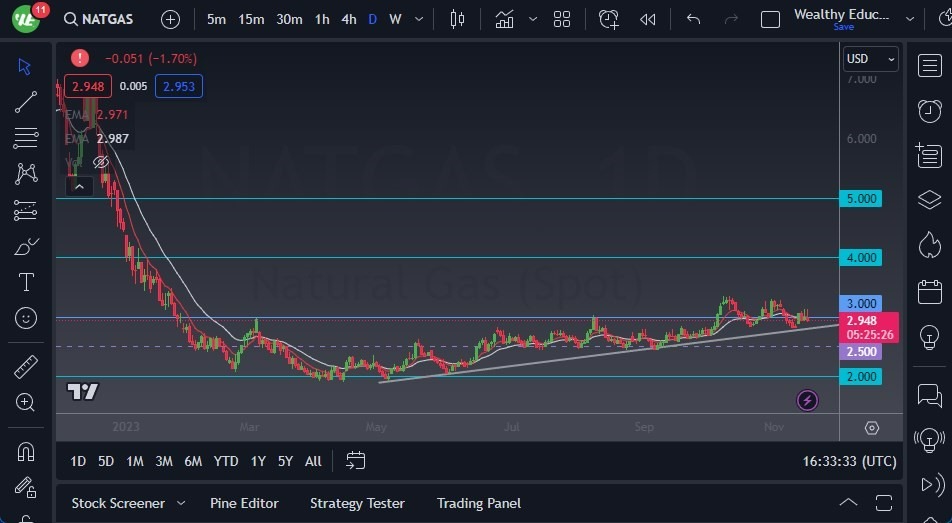Select the cursor arrow tool
This screenshot has width=952, height=523.
pos(24,66)
